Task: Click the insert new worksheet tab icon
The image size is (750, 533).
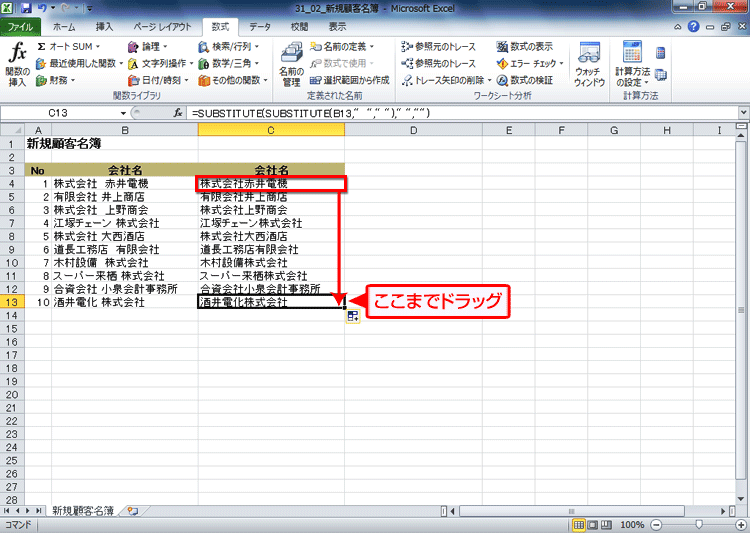Action: pyautogui.click(x=133, y=511)
